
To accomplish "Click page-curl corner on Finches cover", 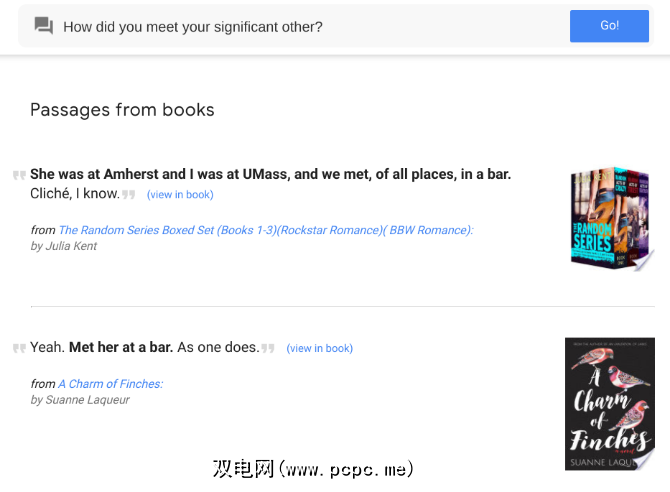I will point(645,459).
